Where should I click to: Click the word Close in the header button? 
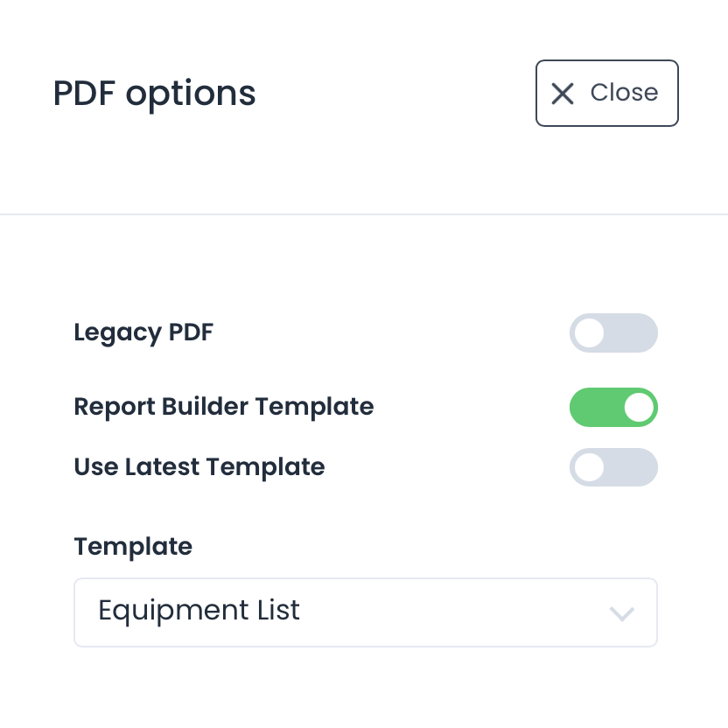624,93
